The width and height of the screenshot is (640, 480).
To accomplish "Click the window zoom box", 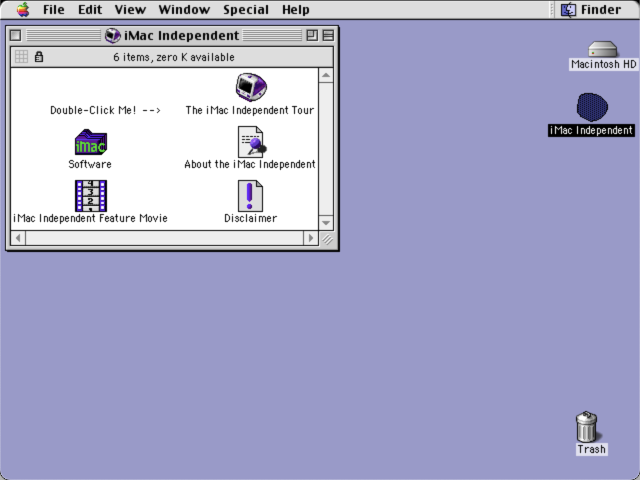I will [x=312, y=36].
